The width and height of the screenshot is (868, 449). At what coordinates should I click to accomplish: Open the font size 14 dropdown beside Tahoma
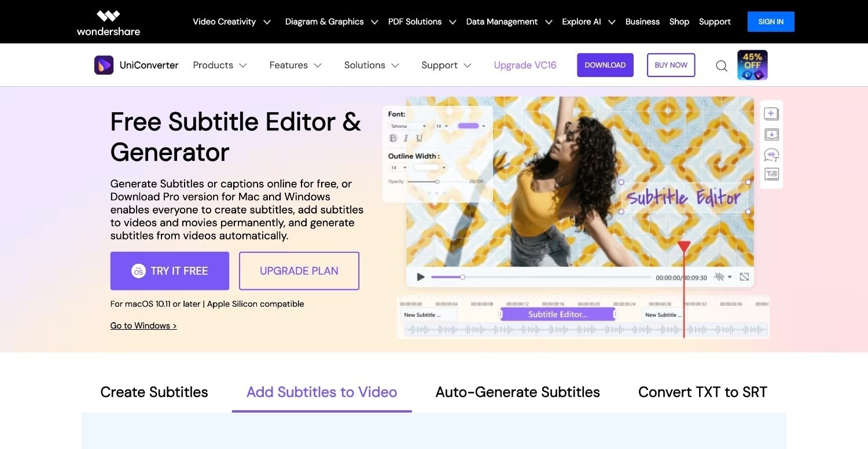[443, 126]
